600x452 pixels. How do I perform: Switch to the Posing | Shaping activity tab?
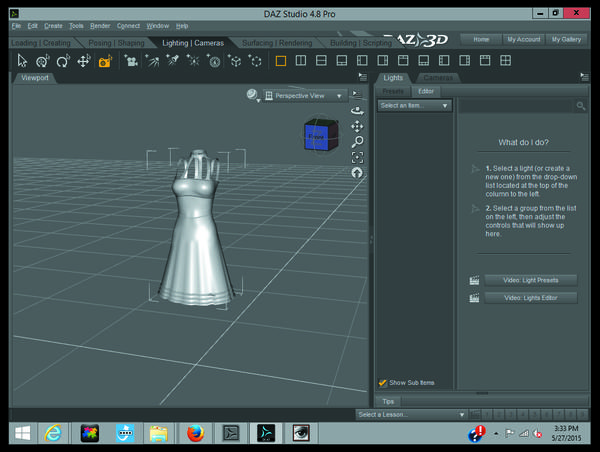tap(116, 43)
